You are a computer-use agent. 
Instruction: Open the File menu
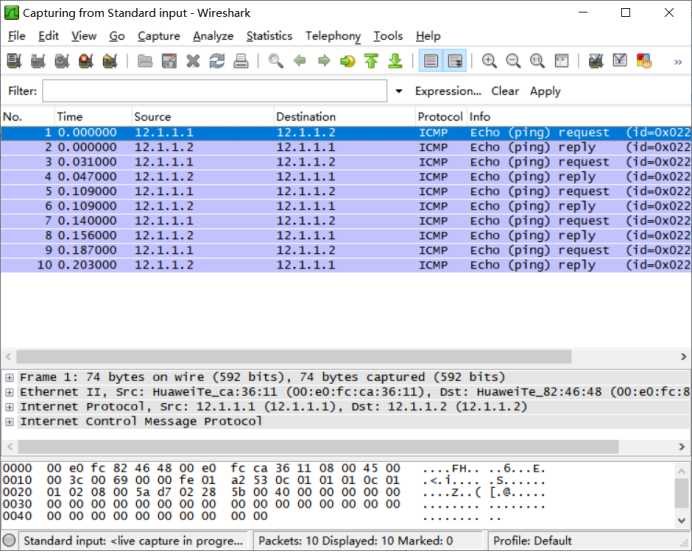coord(17,36)
